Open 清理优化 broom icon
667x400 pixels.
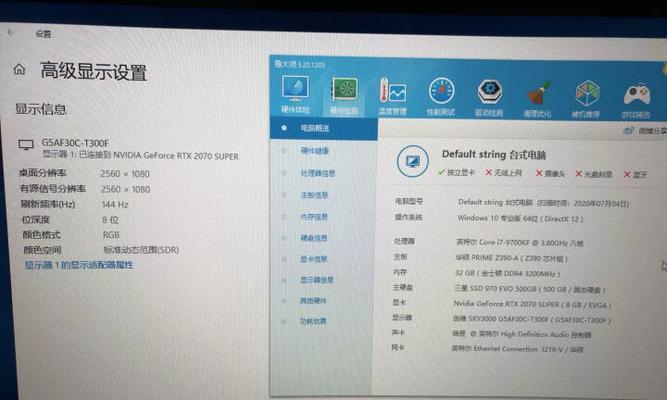pyautogui.click(x=538, y=99)
